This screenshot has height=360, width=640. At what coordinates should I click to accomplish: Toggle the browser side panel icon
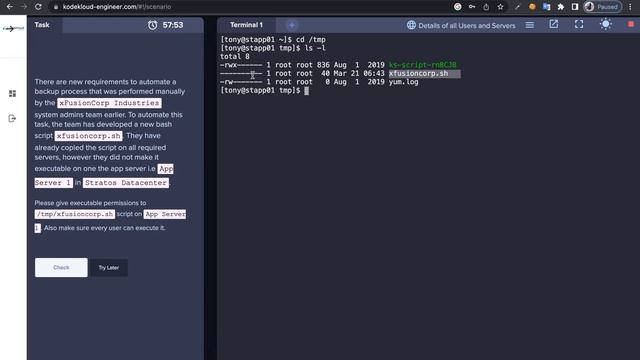point(575,7)
